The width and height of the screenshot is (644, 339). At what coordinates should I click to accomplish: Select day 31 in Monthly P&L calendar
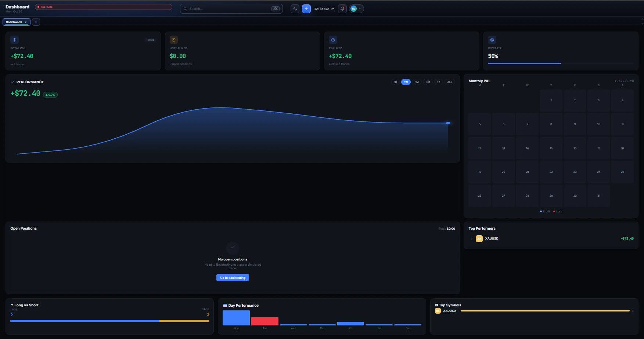[x=599, y=196]
